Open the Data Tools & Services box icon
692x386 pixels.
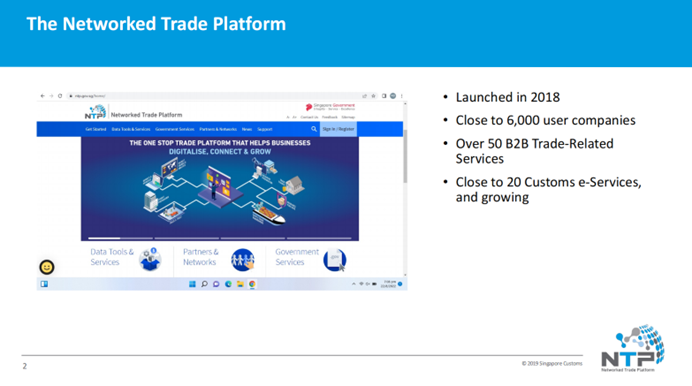(x=150, y=259)
